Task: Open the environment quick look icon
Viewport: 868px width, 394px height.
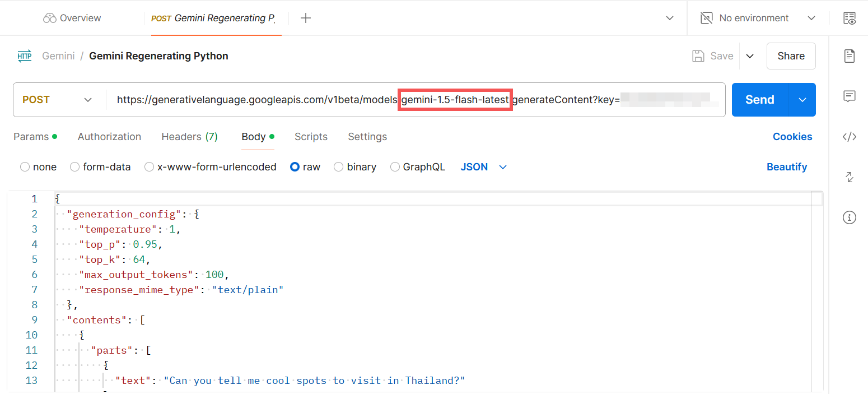Action: 850,18
